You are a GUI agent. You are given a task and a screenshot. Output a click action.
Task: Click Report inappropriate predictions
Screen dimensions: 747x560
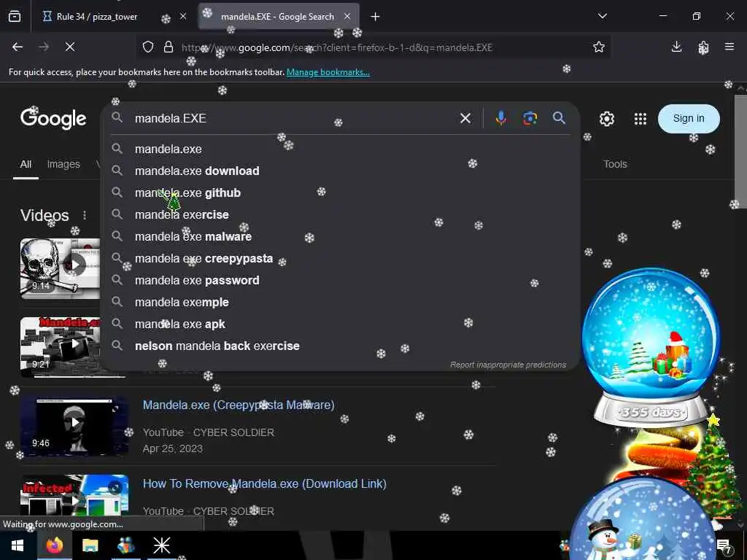(x=508, y=365)
